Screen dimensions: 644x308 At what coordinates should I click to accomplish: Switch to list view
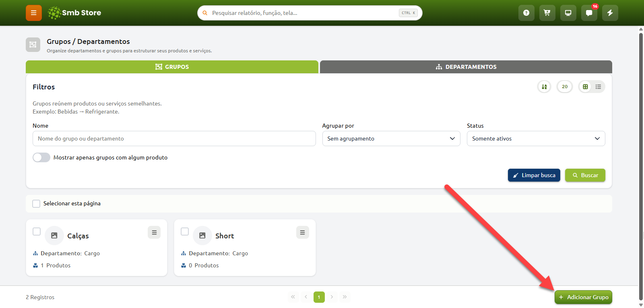click(x=598, y=87)
